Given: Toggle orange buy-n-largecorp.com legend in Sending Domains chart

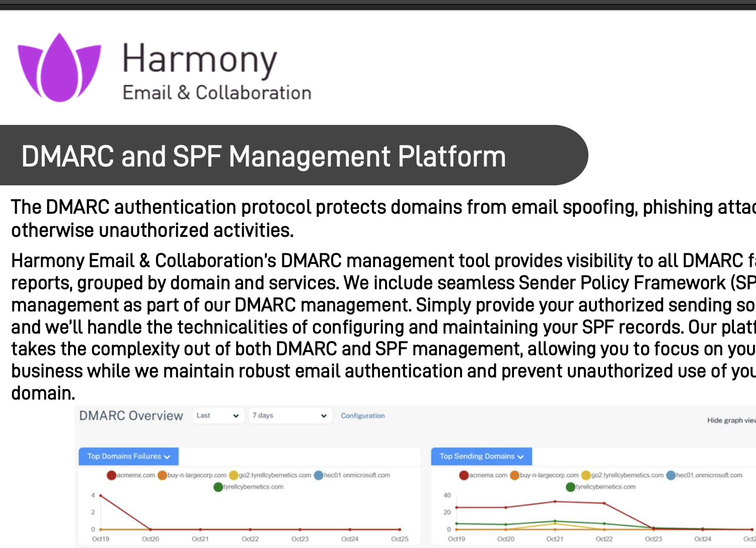Looking at the screenshot, I should point(544,475).
